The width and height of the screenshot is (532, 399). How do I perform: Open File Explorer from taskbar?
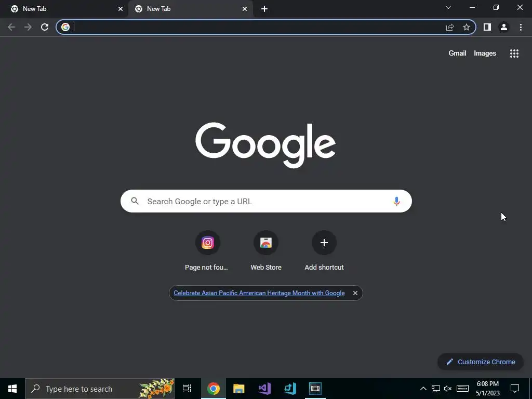[239, 389]
